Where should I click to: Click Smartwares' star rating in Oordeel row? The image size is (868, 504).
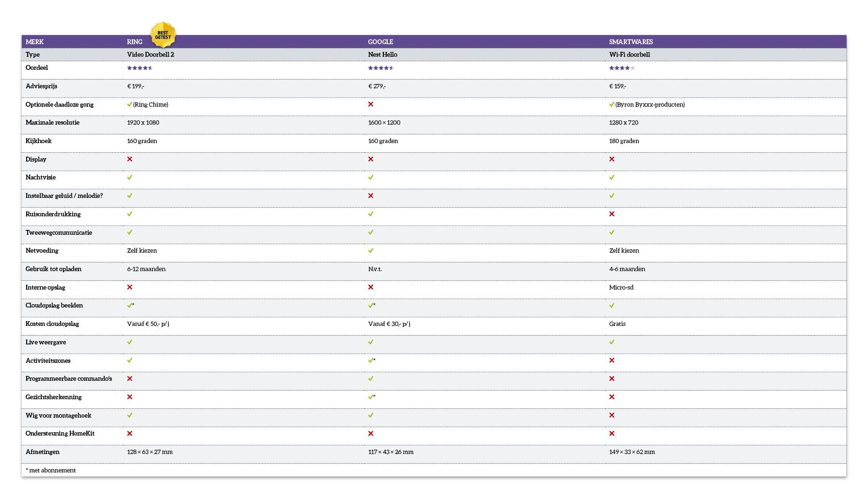pos(622,68)
